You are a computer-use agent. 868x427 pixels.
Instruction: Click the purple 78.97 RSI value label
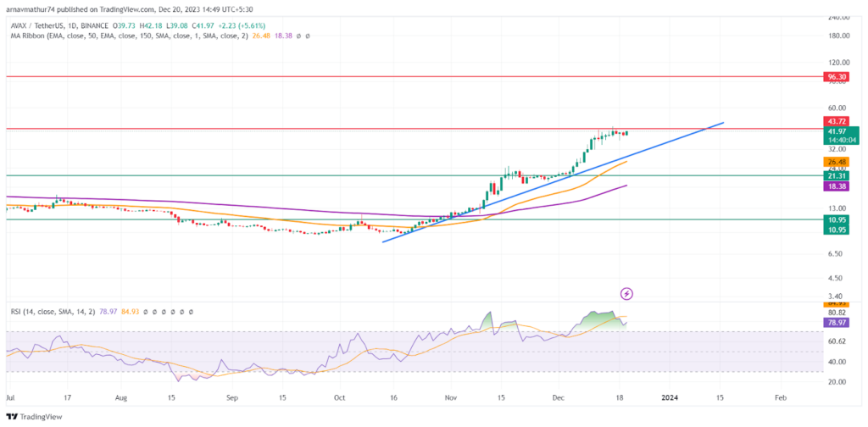point(836,322)
